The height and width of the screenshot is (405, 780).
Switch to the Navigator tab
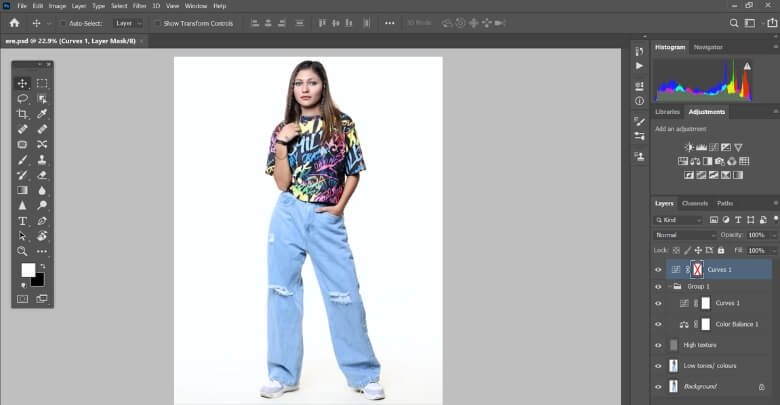click(x=708, y=47)
